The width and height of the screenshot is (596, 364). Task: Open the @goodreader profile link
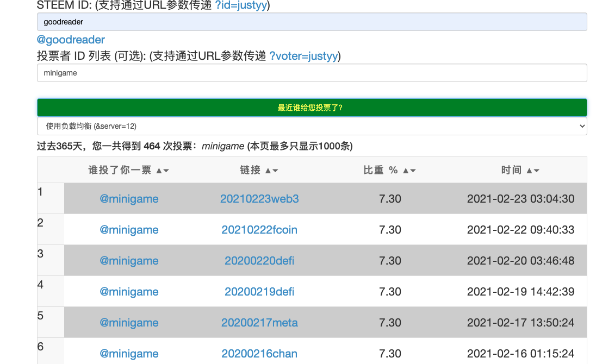(71, 40)
